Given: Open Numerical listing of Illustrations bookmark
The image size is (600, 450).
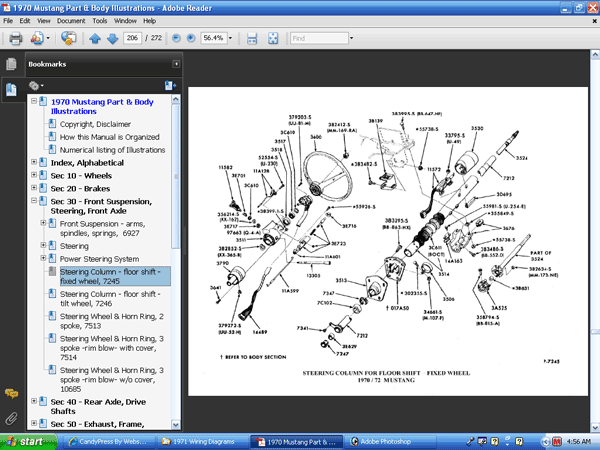Looking at the screenshot, I should (112, 150).
